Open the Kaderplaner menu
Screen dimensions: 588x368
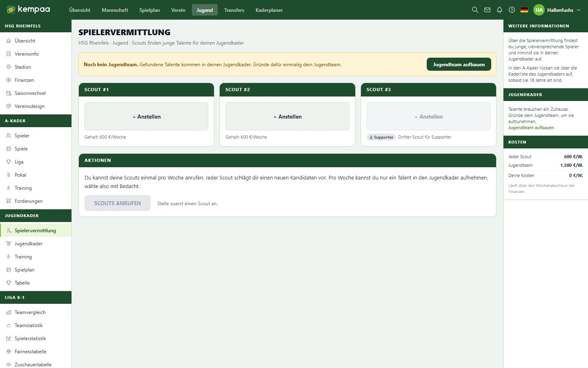point(269,10)
